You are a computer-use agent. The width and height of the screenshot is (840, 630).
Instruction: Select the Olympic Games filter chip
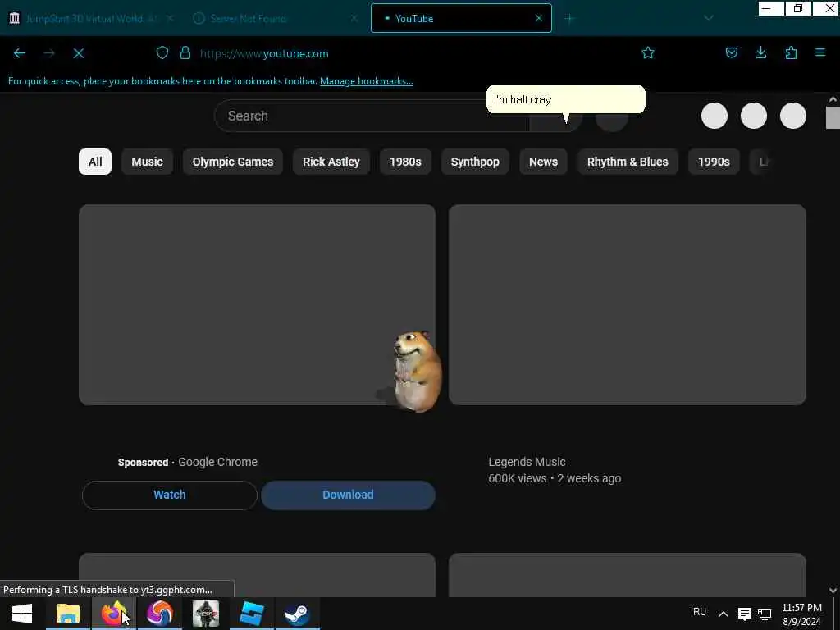click(x=232, y=162)
